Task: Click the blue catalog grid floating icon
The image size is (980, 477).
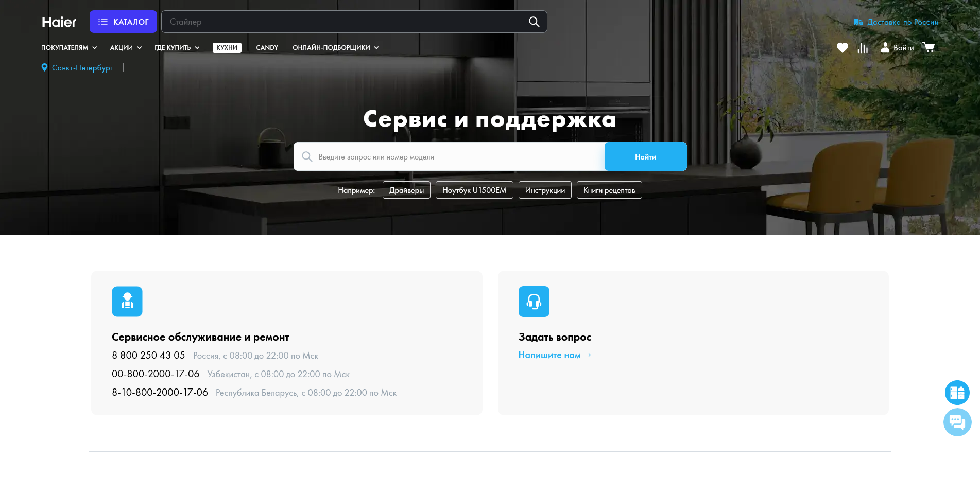Action: click(x=957, y=393)
